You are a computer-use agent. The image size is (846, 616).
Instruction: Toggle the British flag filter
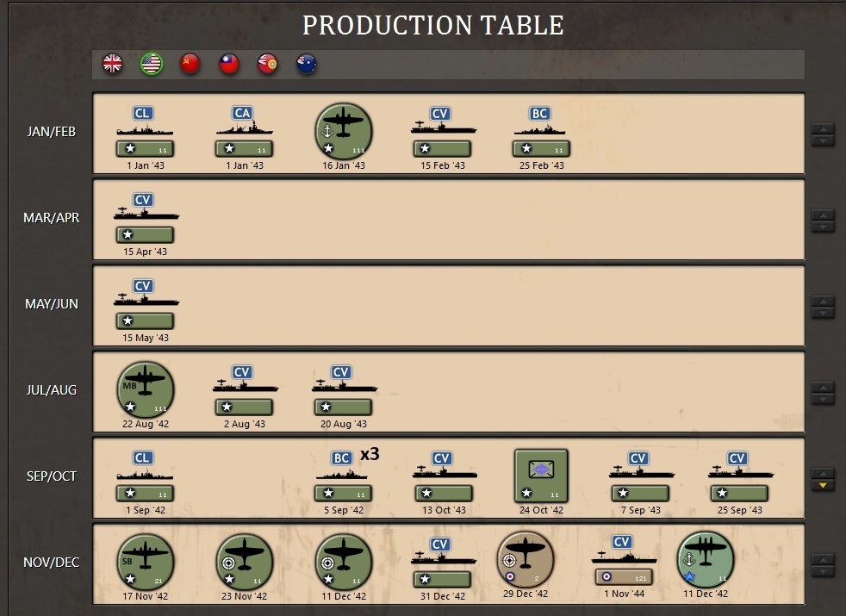pyautogui.click(x=112, y=63)
